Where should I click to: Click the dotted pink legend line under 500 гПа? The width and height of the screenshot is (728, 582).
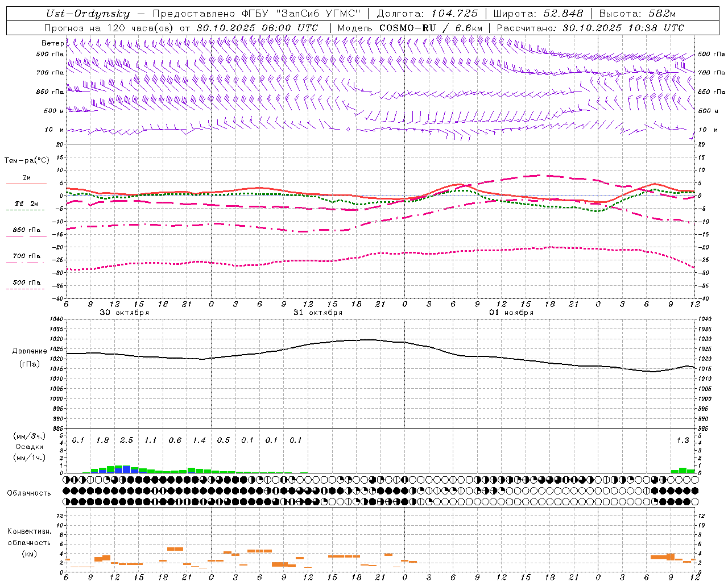coord(26,289)
